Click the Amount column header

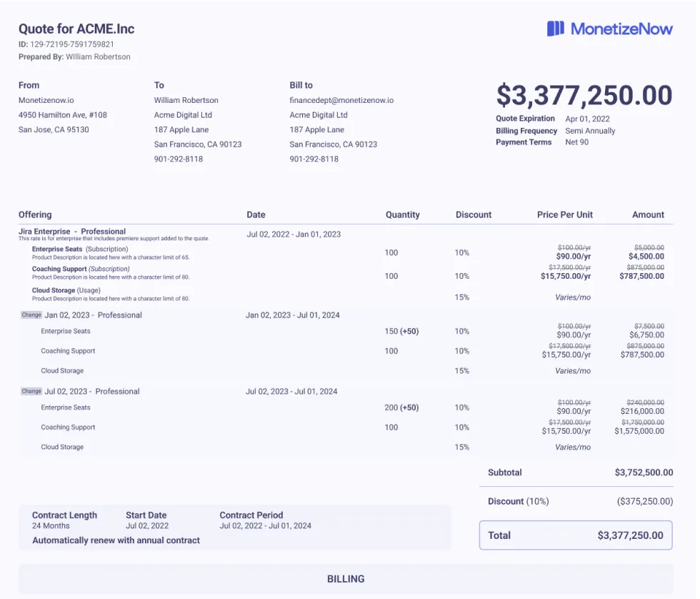(x=648, y=214)
